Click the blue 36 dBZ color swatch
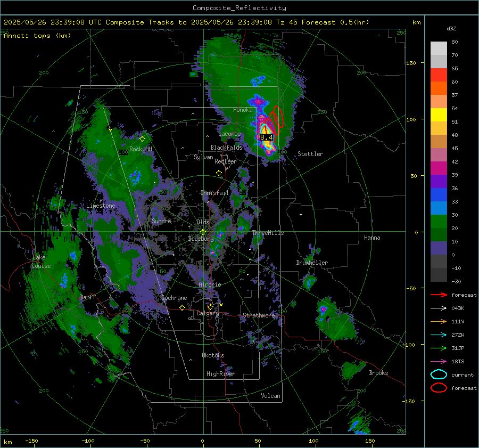The image size is (479, 448). tap(439, 194)
